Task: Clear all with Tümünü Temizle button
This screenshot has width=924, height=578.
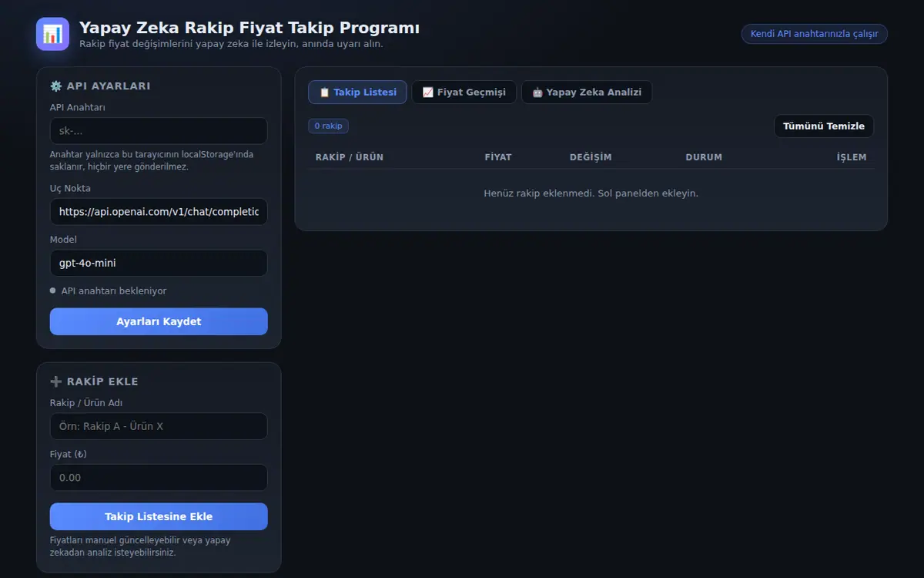Action: (824, 126)
